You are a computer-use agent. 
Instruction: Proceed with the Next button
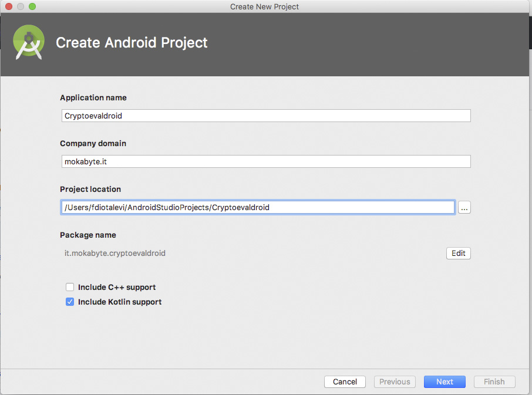coord(445,382)
